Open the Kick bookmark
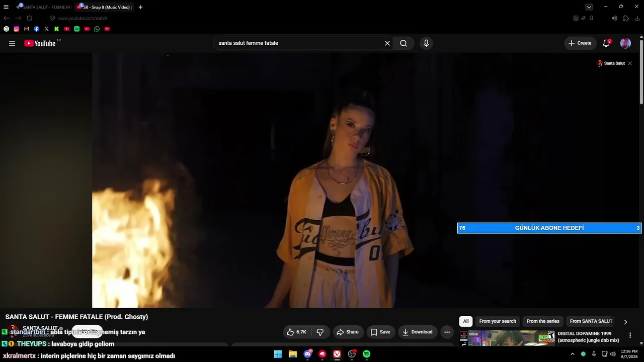 tap(57, 29)
